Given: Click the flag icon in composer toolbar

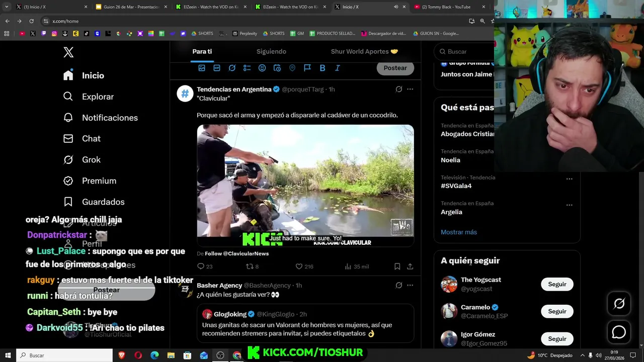Looking at the screenshot, I should pos(307,68).
